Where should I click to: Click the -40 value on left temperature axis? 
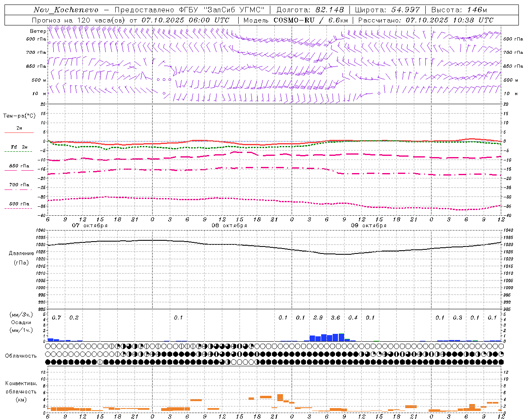click(42, 215)
